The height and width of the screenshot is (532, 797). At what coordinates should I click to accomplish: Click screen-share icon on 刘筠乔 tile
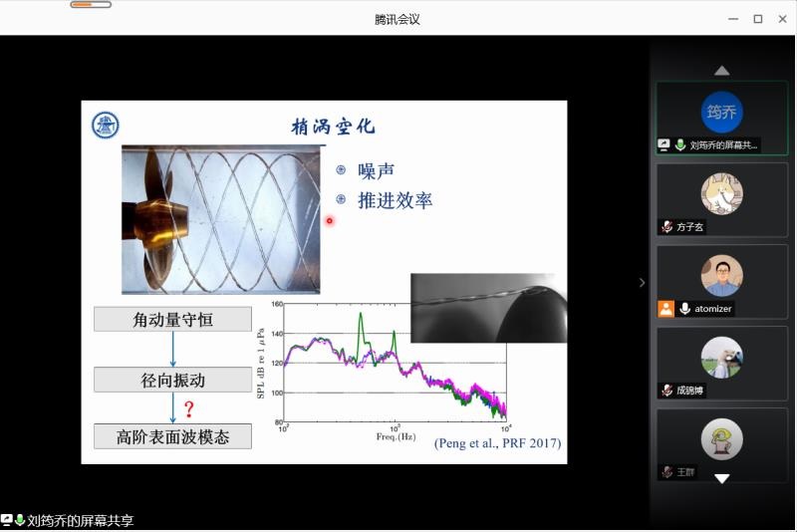point(664,145)
